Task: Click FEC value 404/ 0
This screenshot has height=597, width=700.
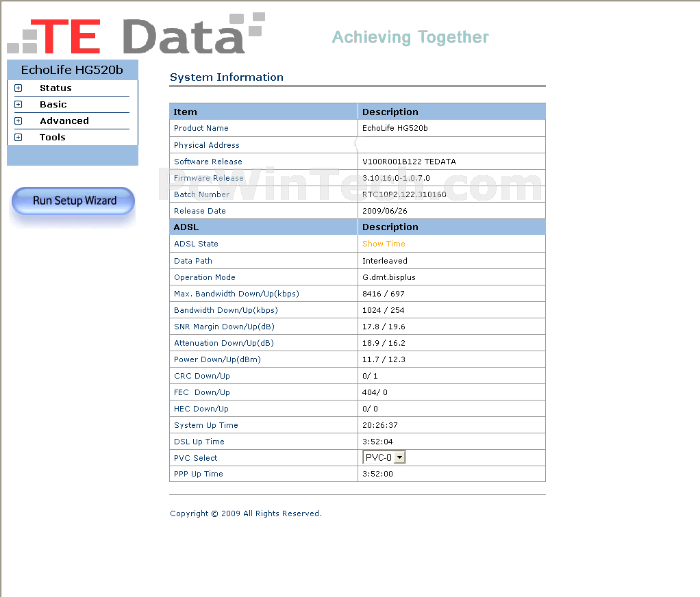Action: 375,393
